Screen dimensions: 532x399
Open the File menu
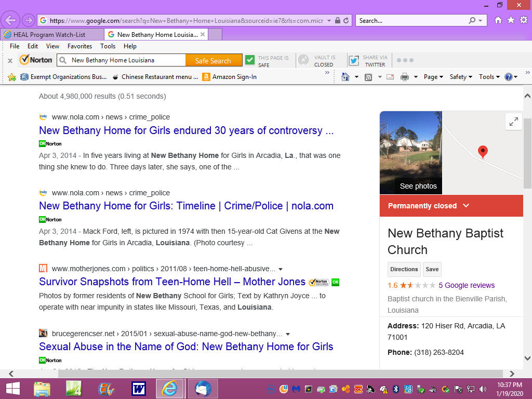point(15,46)
